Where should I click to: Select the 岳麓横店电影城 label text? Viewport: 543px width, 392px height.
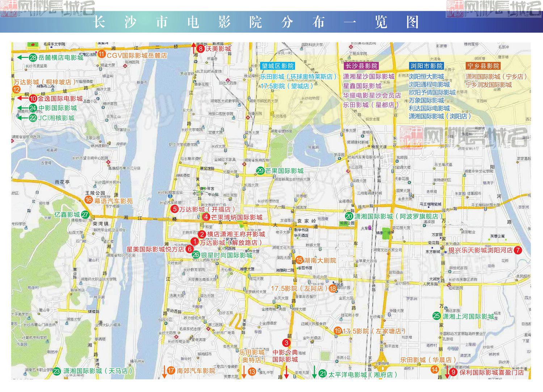tap(61, 57)
